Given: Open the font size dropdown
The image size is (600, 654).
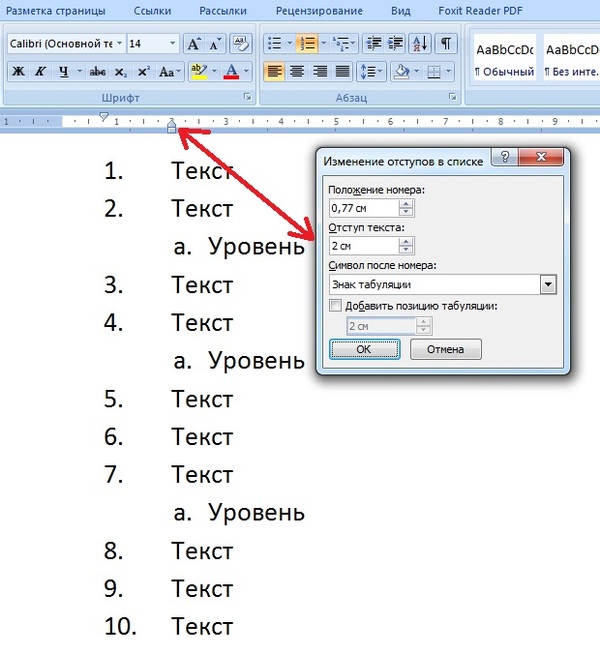Looking at the screenshot, I should 173,44.
